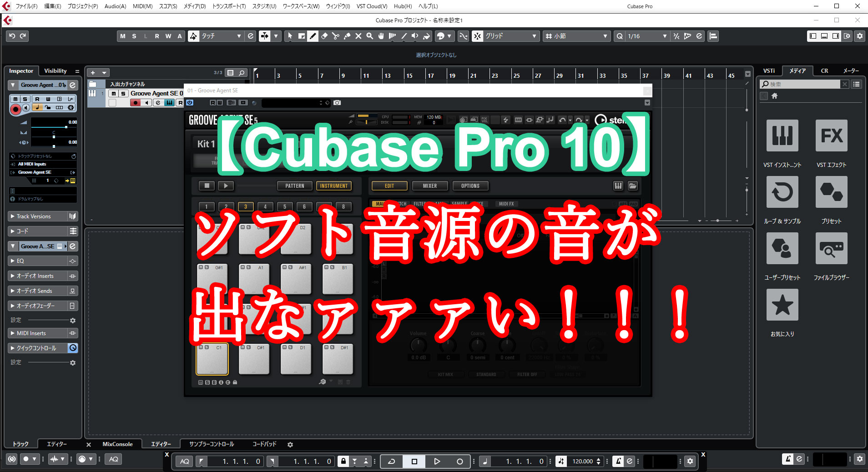The image size is (868, 472).
Task: Select pad group 3 button
Action: (246, 207)
